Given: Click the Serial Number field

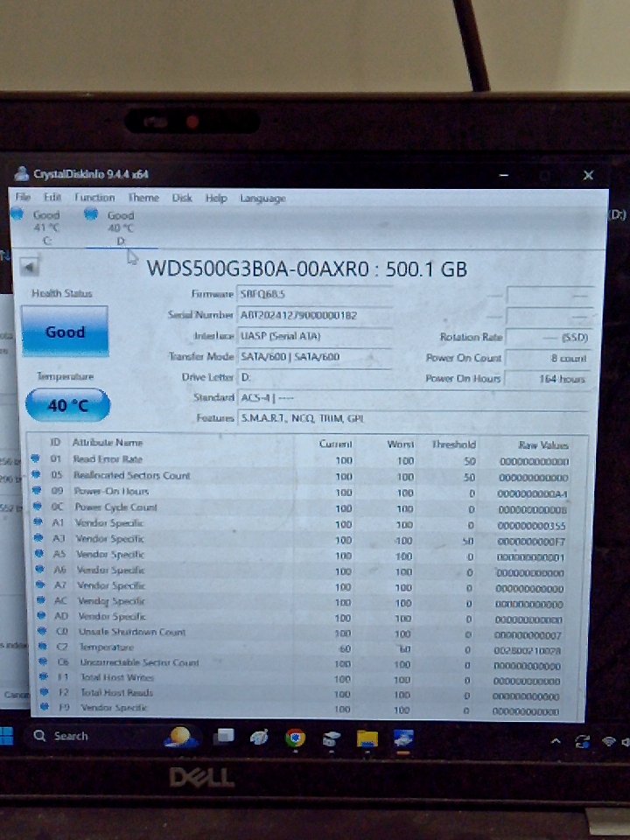Looking at the screenshot, I should (x=314, y=315).
